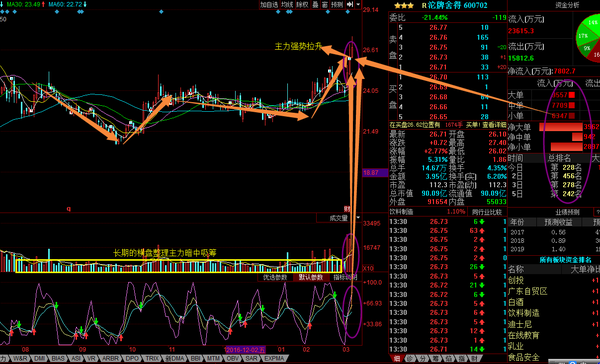Viewport: 600px width, 364px height.
Task: Open the toolbar dropdown arrow next to jump icon
Action: click(358, 5)
